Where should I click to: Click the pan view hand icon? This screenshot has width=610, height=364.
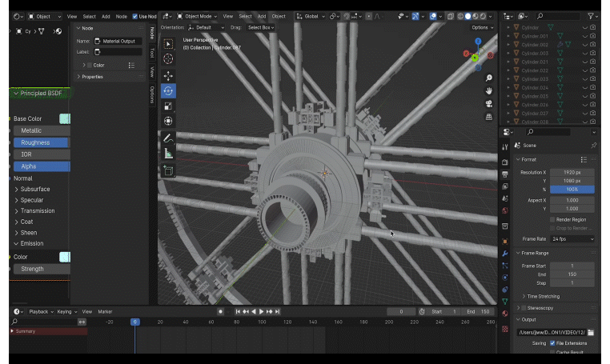[488, 91]
